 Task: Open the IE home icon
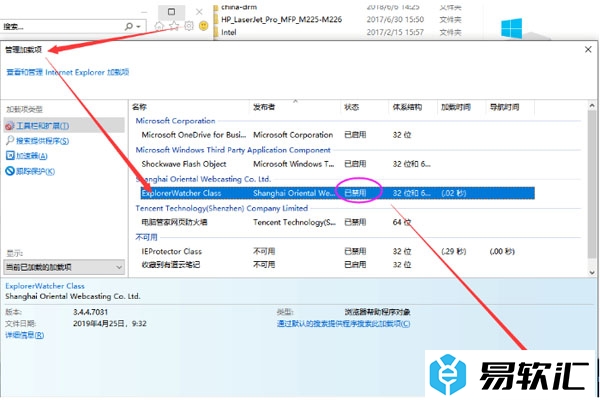coord(159,26)
